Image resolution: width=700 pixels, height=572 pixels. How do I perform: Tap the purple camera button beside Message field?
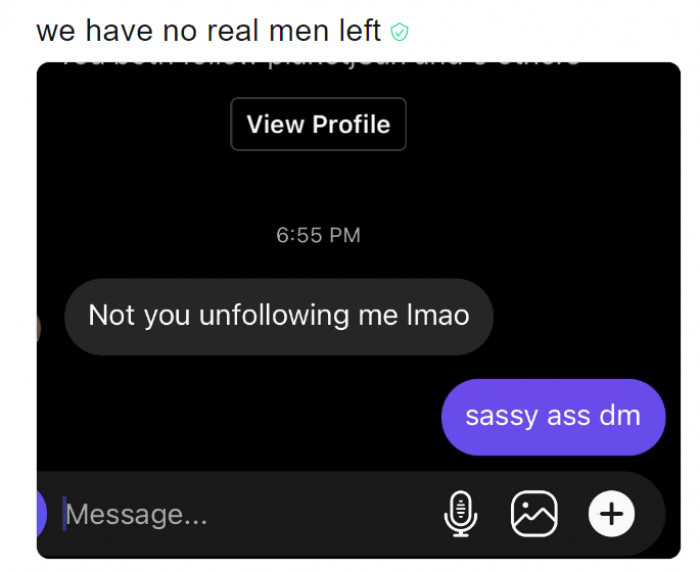click(42, 514)
